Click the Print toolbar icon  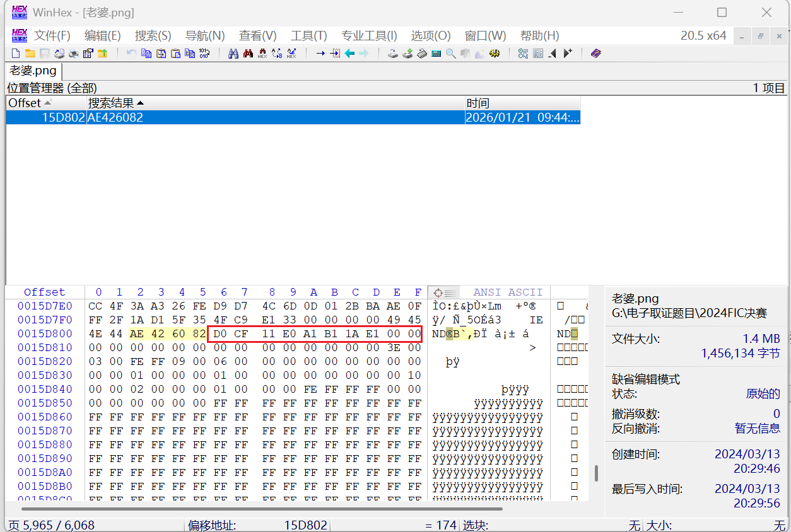73,54
